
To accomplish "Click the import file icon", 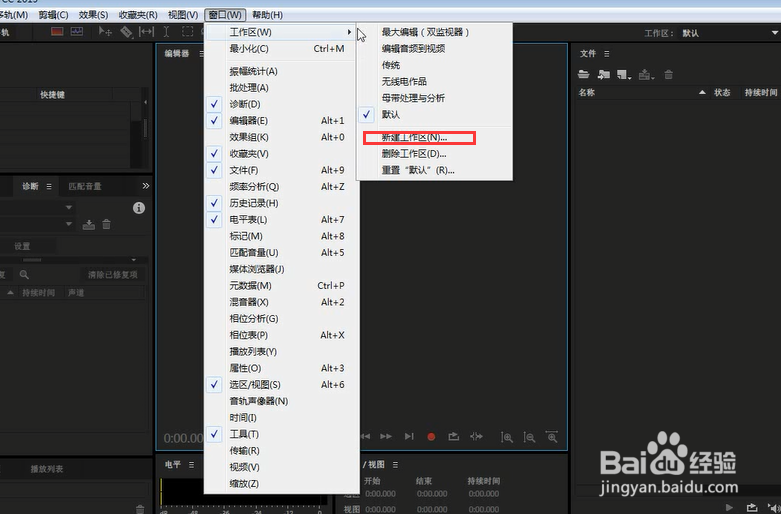I will (x=604, y=75).
